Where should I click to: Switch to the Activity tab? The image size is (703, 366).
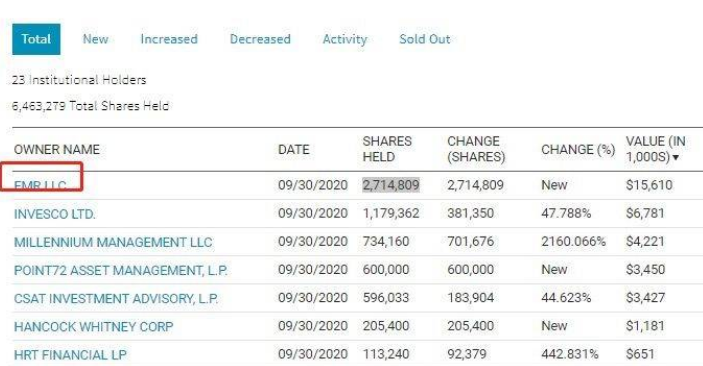(x=345, y=39)
